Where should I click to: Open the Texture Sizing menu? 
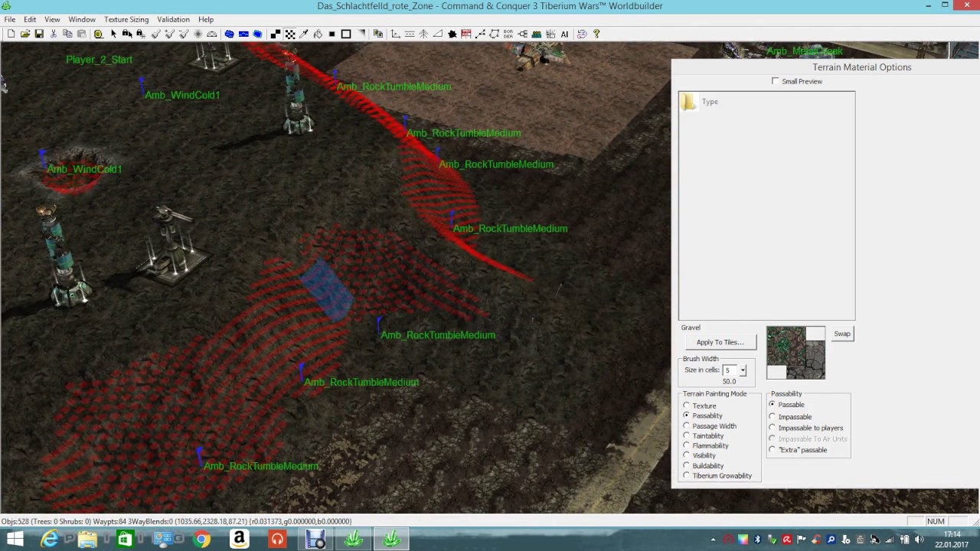tap(126, 19)
